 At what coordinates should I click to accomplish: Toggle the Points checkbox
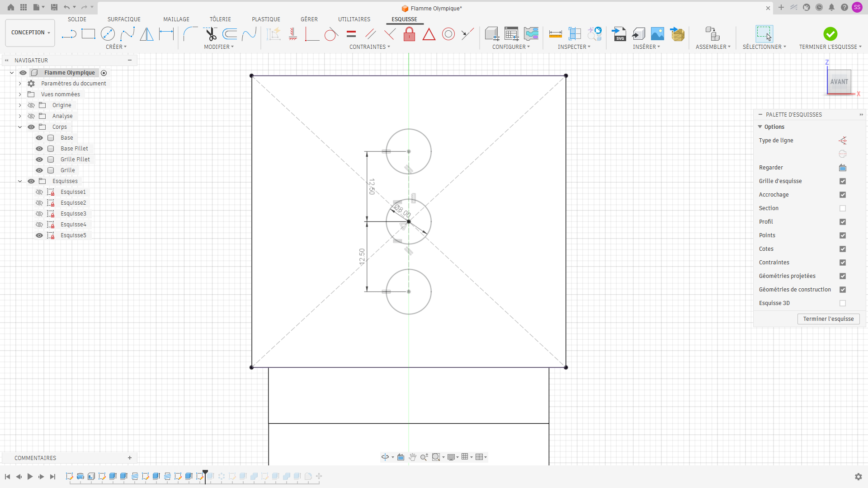point(843,235)
